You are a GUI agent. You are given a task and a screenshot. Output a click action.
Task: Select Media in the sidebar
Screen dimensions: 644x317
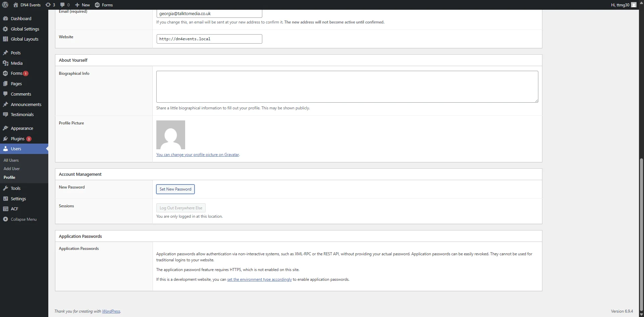click(x=16, y=63)
